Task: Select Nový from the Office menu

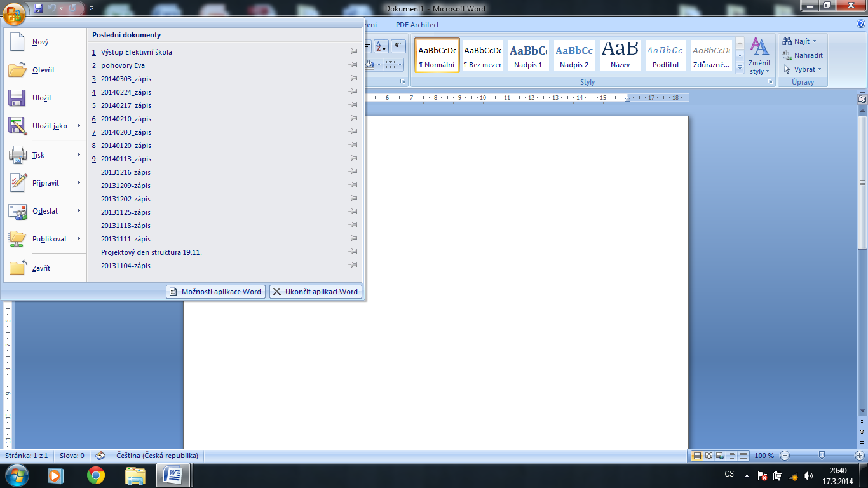Action: (44, 42)
